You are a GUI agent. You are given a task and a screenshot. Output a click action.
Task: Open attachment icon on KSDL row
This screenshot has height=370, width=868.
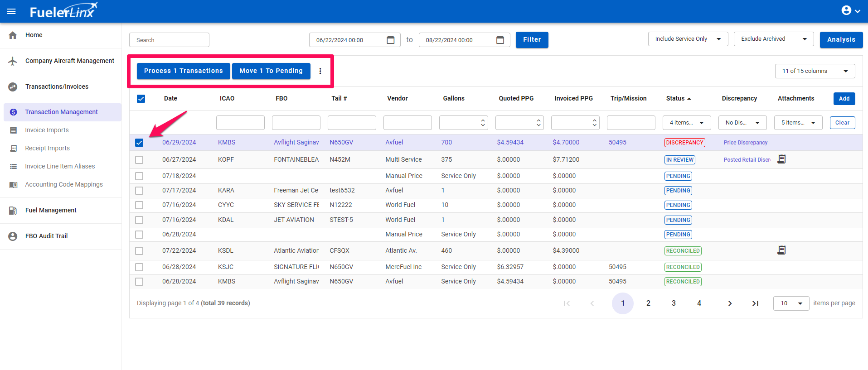[781, 250]
